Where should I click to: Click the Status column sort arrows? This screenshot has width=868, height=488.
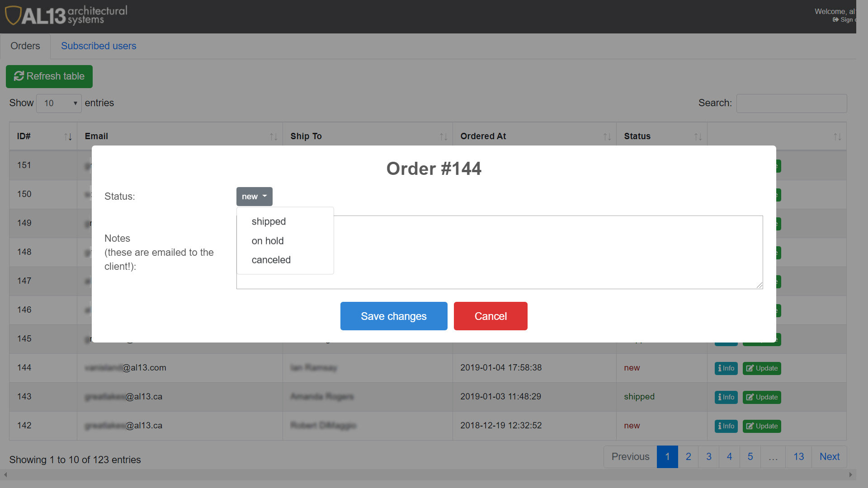698,136
